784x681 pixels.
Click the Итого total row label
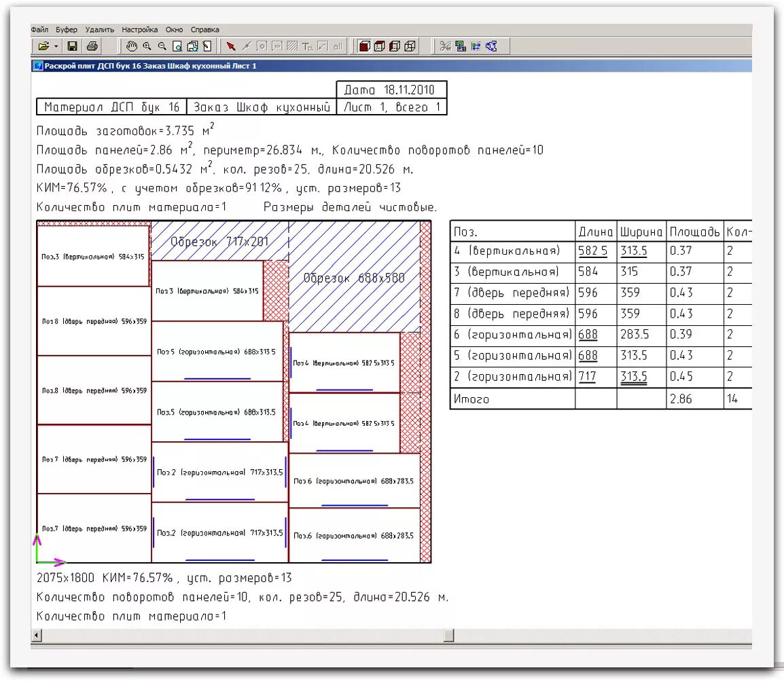click(471, 399)
